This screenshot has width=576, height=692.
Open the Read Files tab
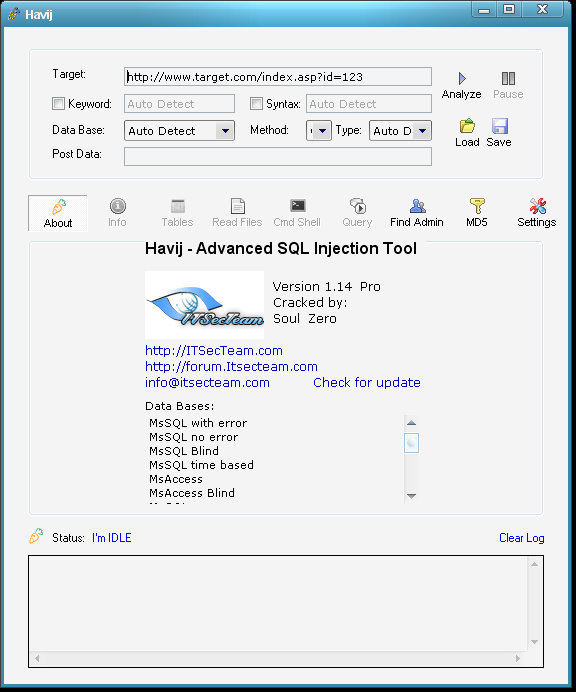click(237, 213)
